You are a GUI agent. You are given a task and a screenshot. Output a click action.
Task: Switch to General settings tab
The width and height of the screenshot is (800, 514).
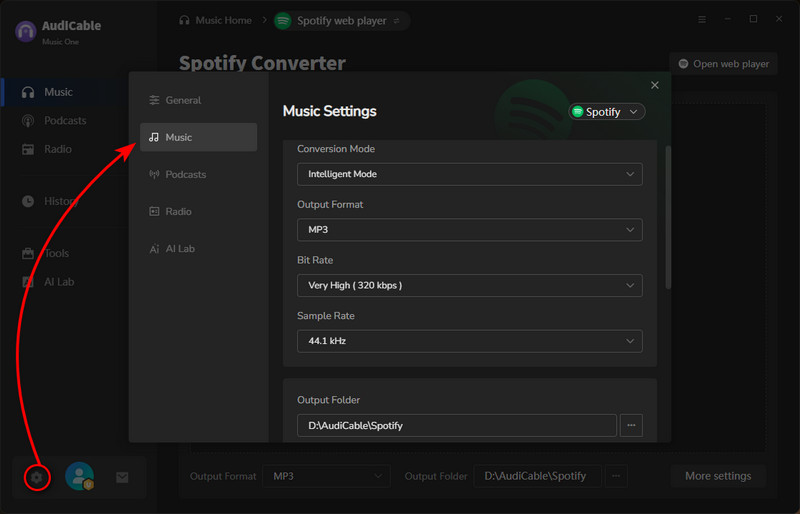[198, 100]
